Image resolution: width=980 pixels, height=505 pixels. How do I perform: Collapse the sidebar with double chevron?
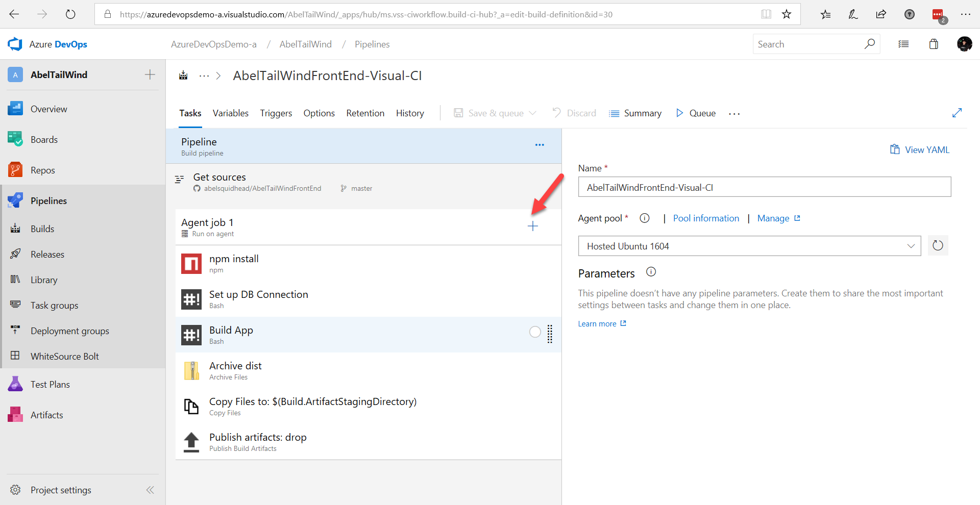point(150,490)
